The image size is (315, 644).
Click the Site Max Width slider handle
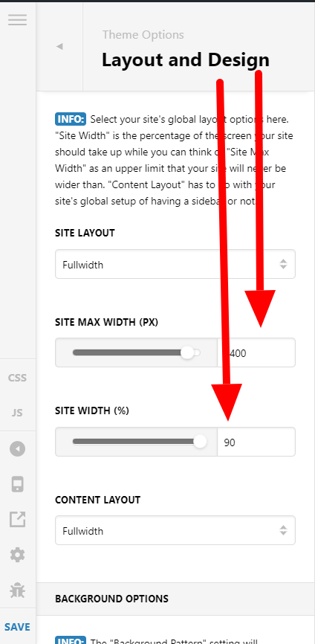coord(187,352)
